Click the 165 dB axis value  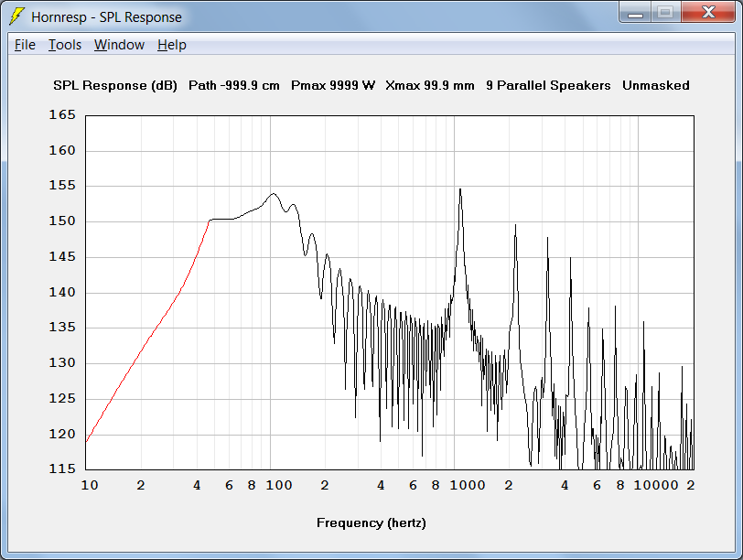[62, 114]
